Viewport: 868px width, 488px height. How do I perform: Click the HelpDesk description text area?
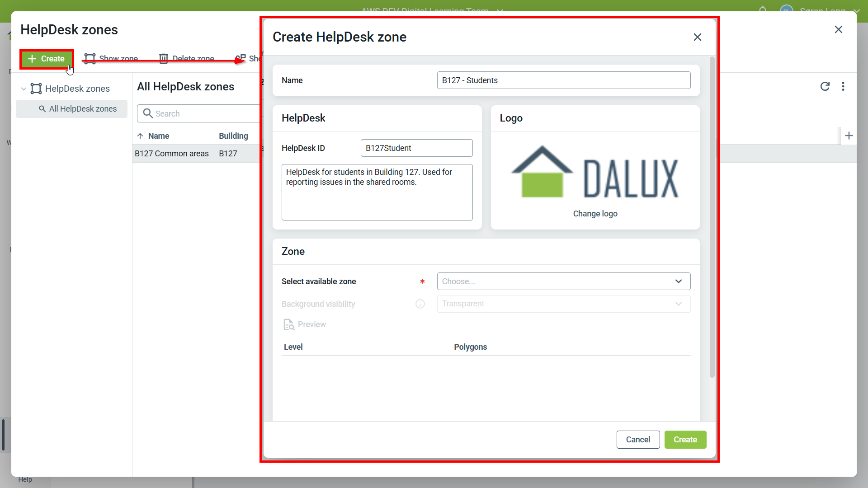[x=377, y=192]
